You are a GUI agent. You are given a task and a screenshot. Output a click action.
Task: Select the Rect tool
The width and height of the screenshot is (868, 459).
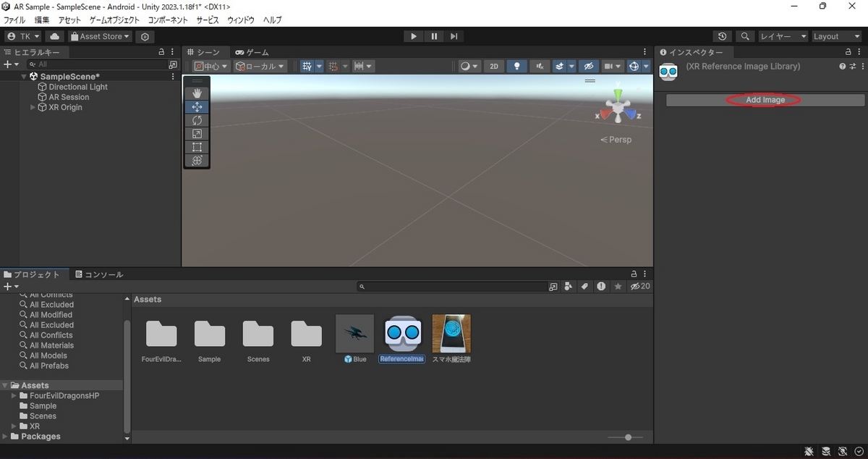(197, 147)
